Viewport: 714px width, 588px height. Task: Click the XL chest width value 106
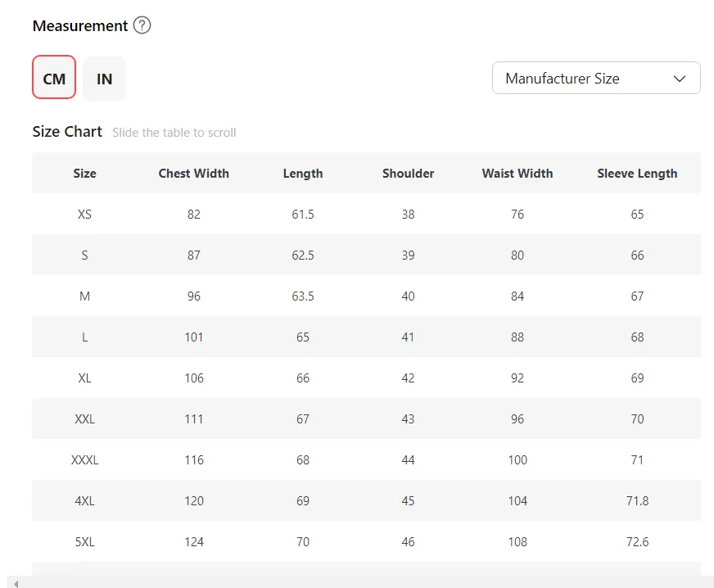[x=193, y=378]
